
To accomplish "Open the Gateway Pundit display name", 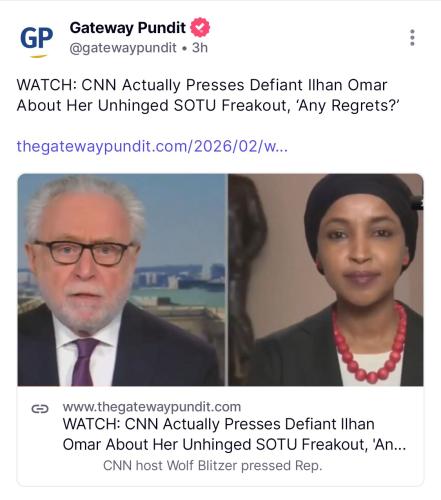I will pyautogui.click(x=127, y=28).
